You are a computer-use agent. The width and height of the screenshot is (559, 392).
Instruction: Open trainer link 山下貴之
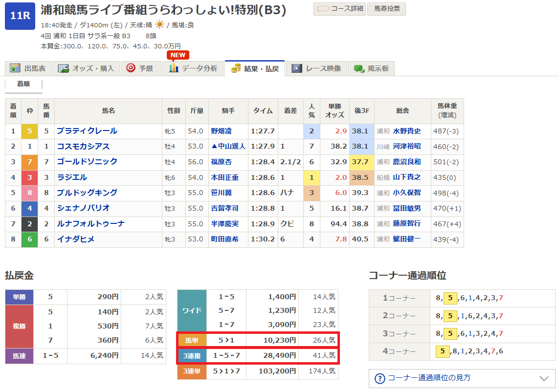[406, 177]
